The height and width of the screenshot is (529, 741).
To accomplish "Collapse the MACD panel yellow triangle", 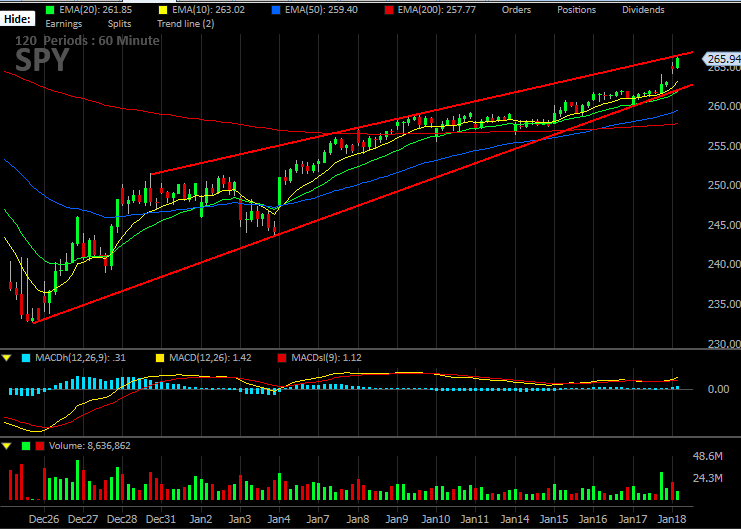I will tap(7, 358).
